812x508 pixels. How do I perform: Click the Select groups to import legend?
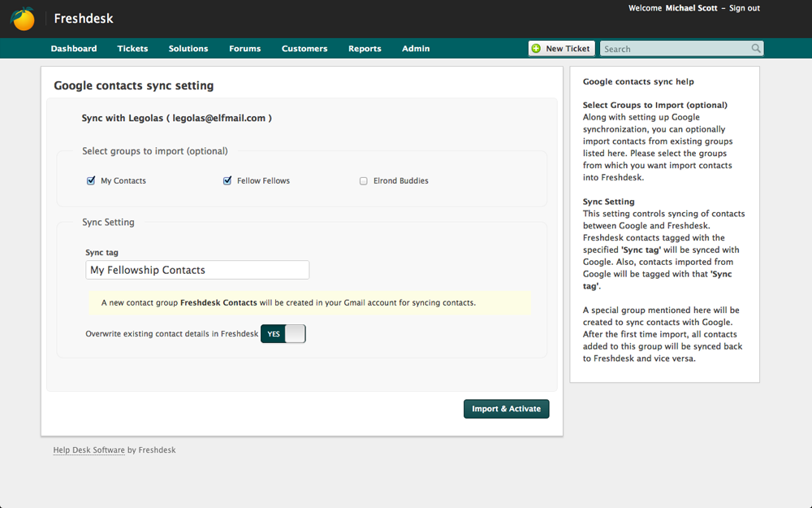pyautogui.click(x=155, y=151)
